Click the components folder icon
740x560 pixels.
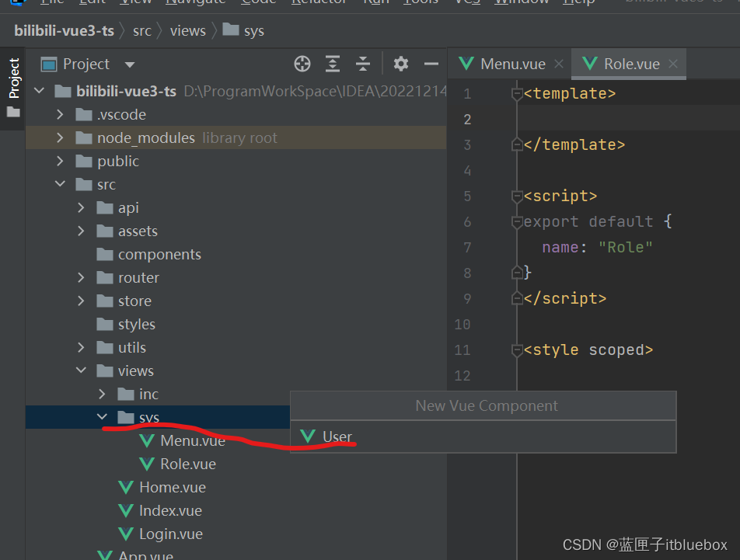[105, 255]
